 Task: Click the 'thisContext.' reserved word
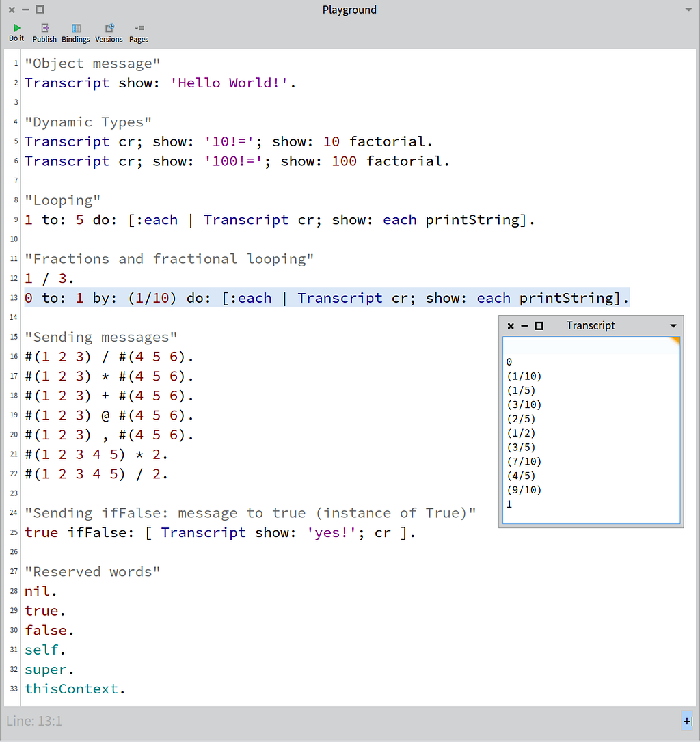[75, 689]
